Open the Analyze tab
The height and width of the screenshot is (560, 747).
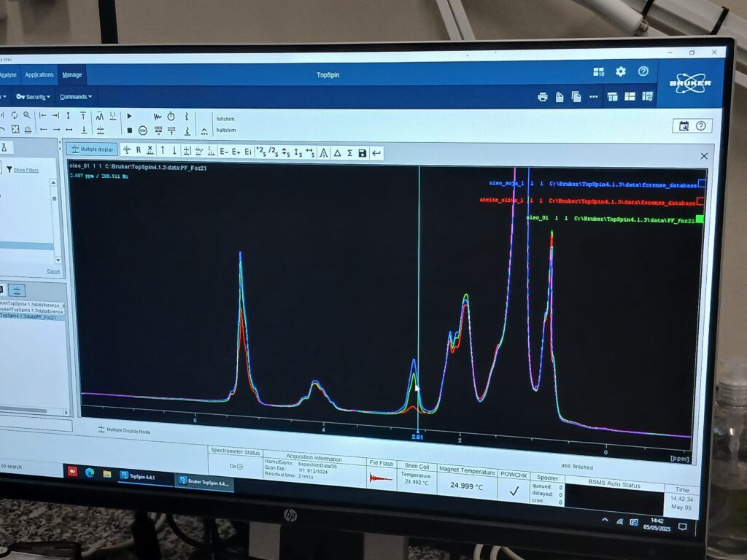(8, 75)
